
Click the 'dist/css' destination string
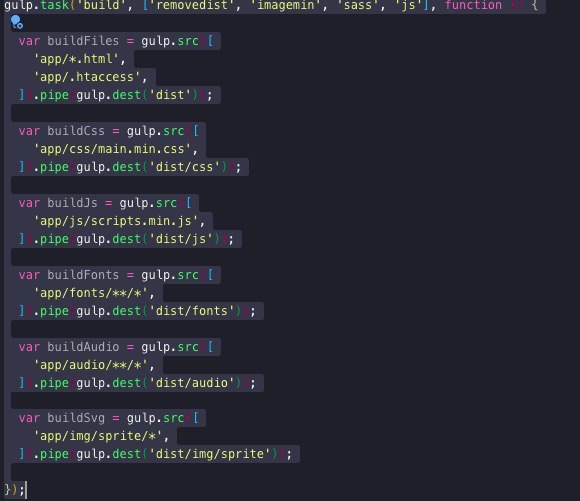(185, 167)
